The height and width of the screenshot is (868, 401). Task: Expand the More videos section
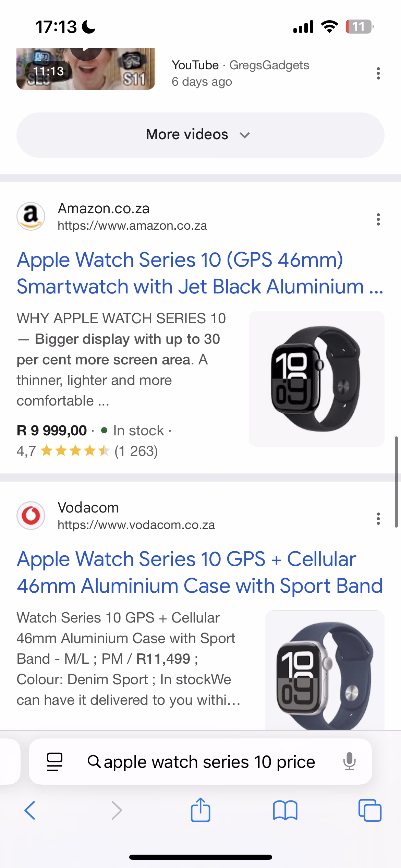tap(200, 135)
